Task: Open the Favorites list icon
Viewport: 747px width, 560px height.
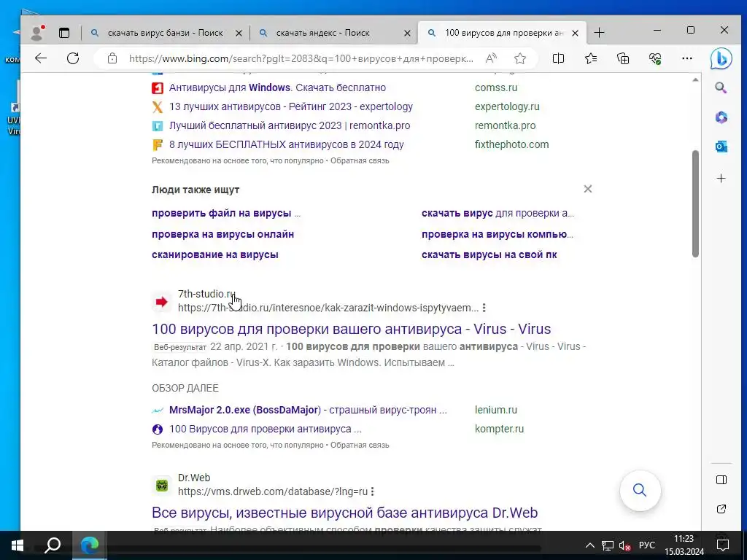Action: coord(591,58)
